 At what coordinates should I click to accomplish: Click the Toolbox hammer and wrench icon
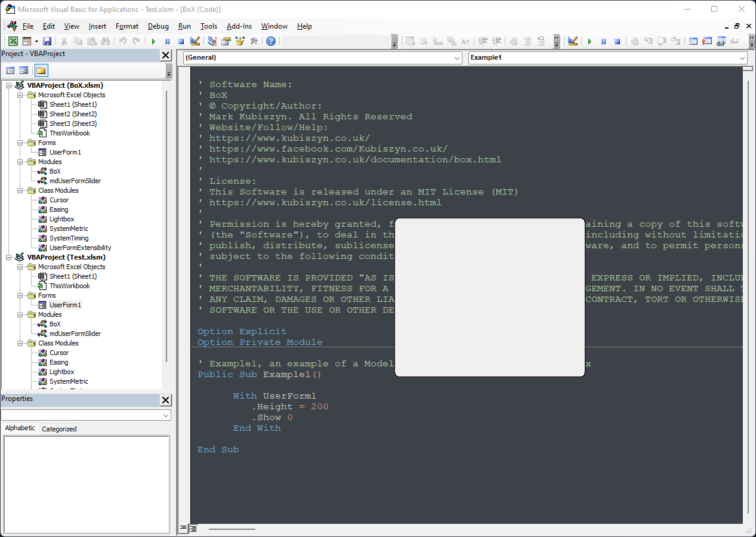254,41
